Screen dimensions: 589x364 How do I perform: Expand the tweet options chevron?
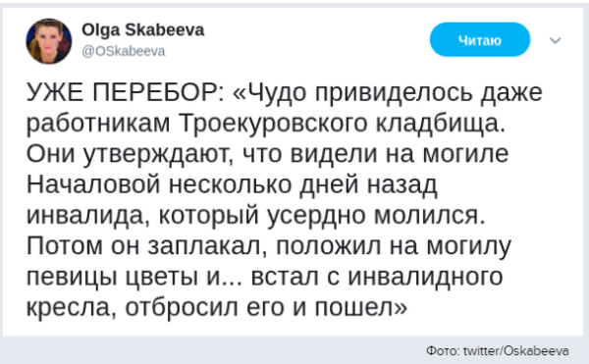point(556,40)
